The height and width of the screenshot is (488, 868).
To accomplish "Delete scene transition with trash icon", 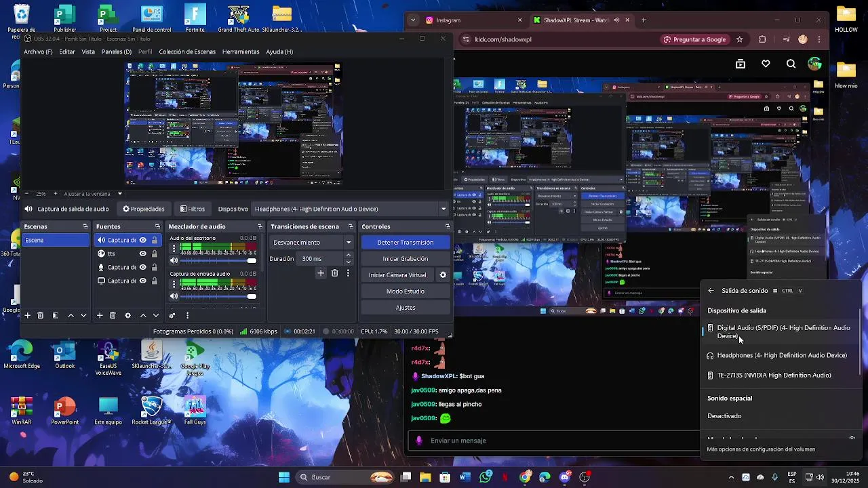I will (334, 273).
